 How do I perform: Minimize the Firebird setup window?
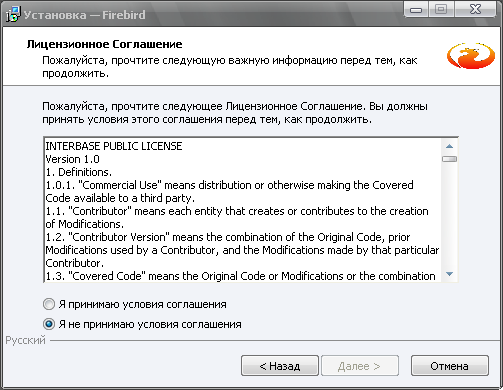click(x=416, y=10)
